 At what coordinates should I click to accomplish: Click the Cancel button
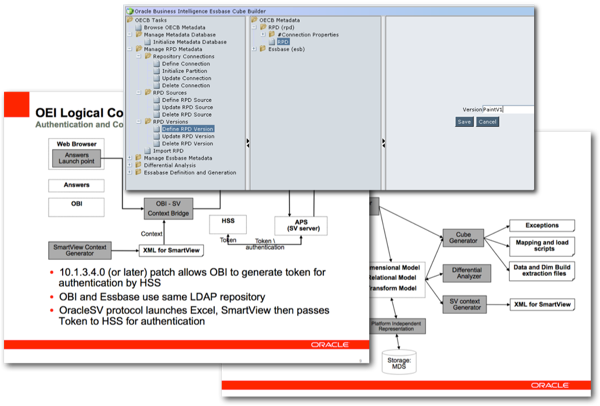[487, 122]
